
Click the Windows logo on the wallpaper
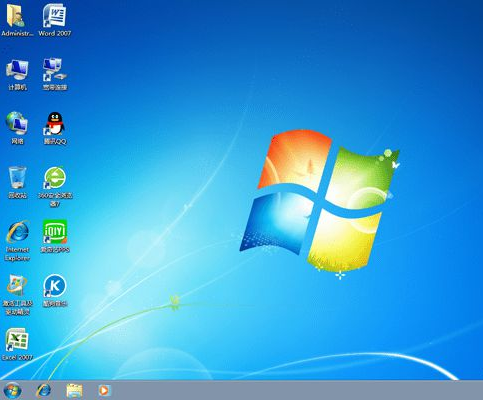(318, 200)
